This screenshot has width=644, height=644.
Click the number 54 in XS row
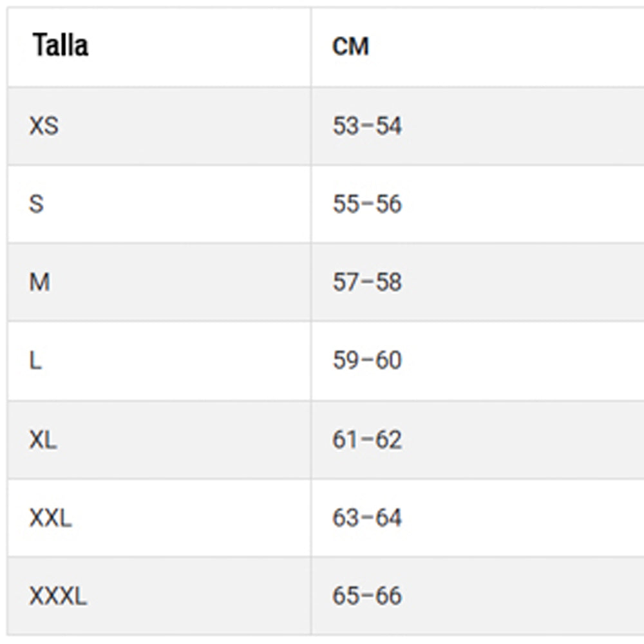[389, 126]
